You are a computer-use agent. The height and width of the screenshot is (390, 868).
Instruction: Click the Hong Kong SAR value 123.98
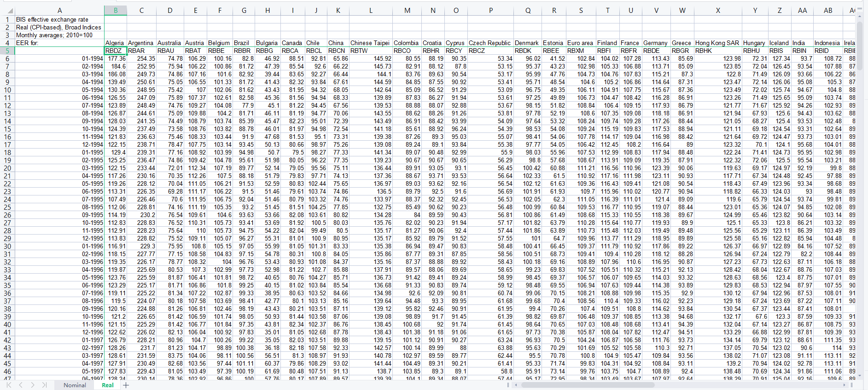pos(718,58)
